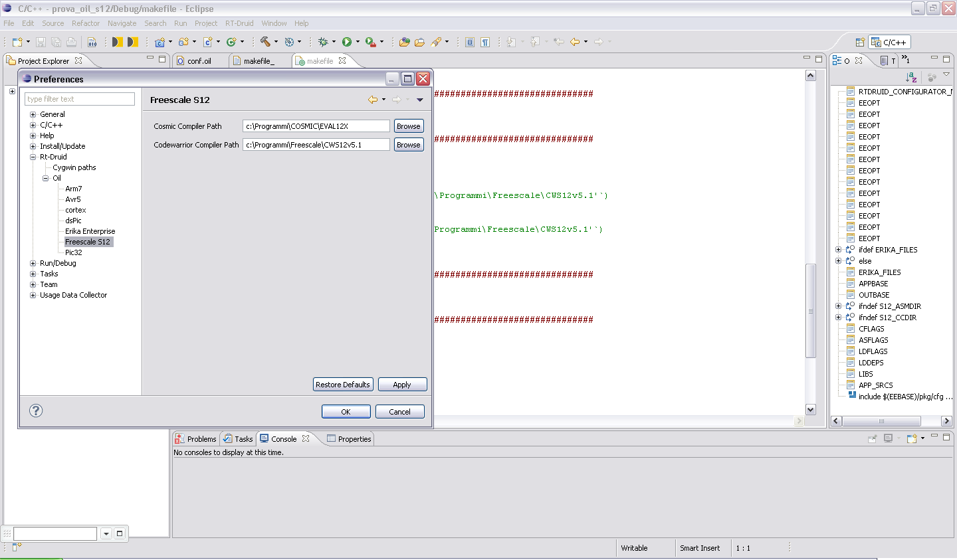Click the Restore Defaults button

[343, 385]
